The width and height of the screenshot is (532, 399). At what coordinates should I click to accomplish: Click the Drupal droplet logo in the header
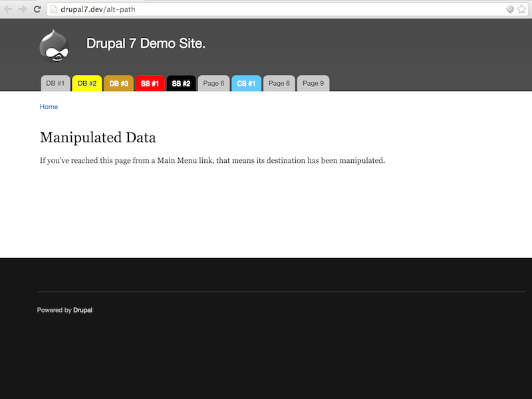pos(54,45)
